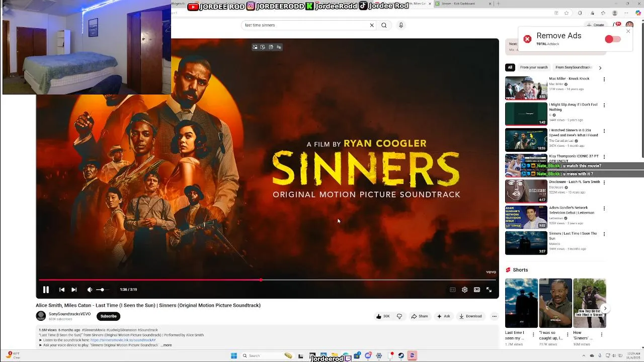The width and height of the screenshot is (644, 362).
Task: Open the Windows Start menu
Action: (233, 355)
